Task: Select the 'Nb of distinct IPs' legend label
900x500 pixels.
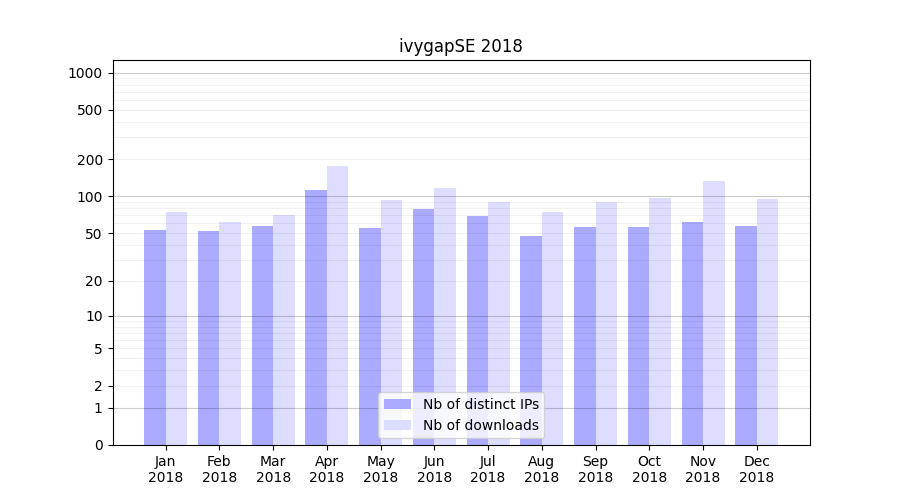Action: coord(480,404)
